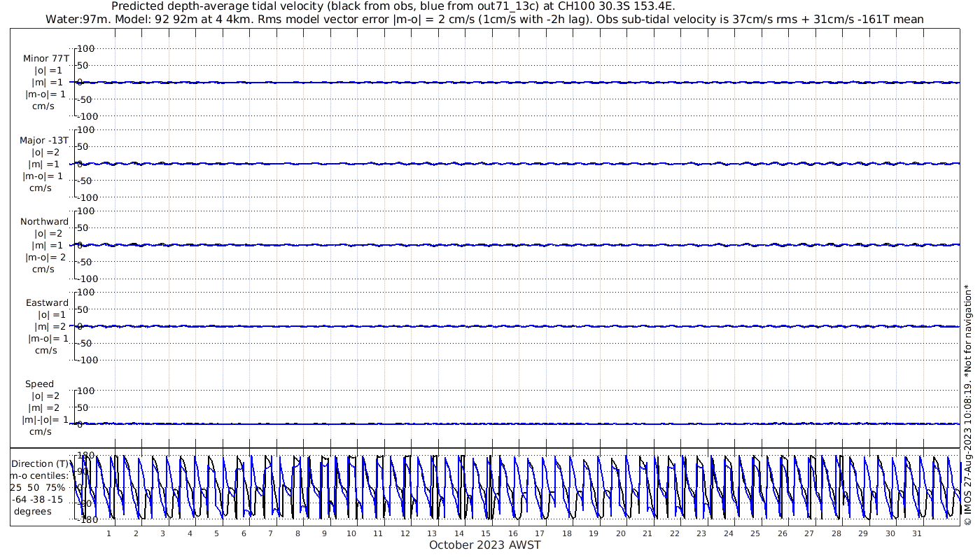Viewport: 980px width, 560px height.
Task: Click the 100 tick of Minor panel
Action: pyautogui.click(x=86, y=48)
